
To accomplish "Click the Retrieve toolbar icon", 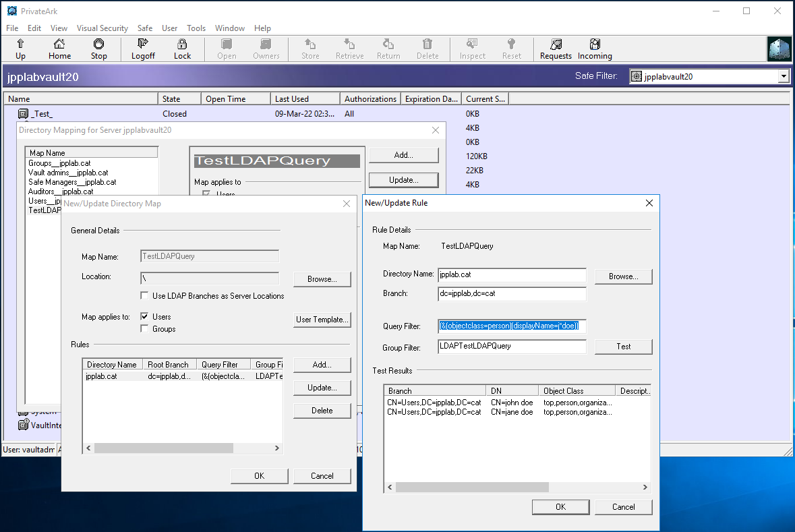I will [349, 48].
